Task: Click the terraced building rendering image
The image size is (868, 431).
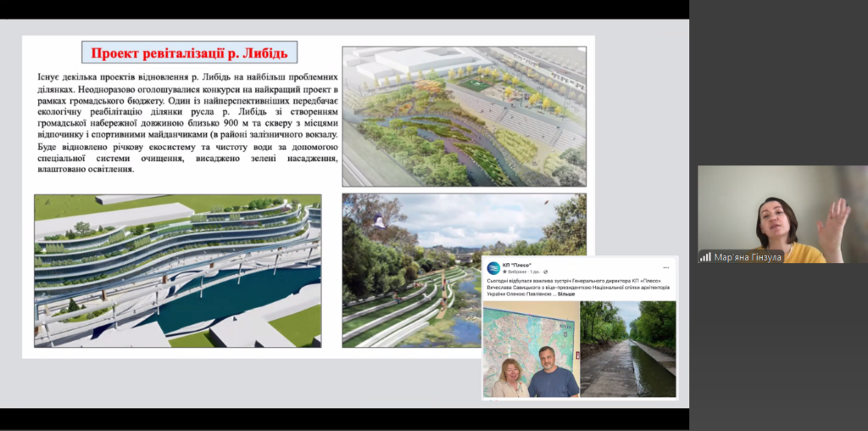Action: tap(178, 271)
